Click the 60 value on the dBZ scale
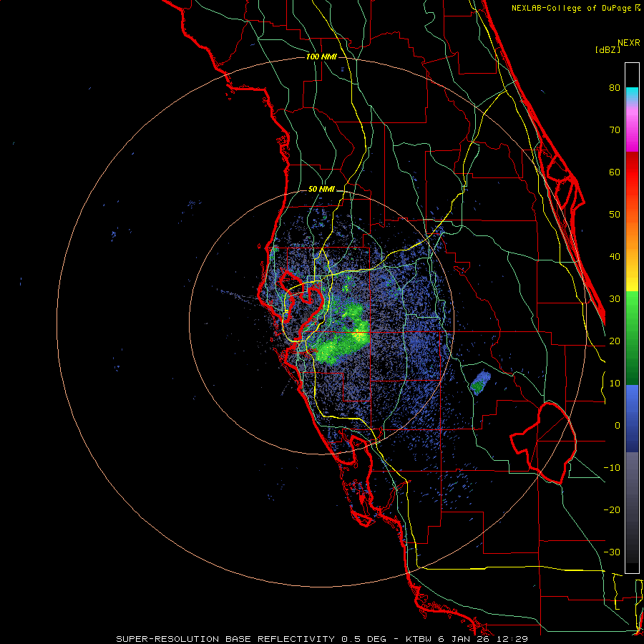 tap(615, 172)
